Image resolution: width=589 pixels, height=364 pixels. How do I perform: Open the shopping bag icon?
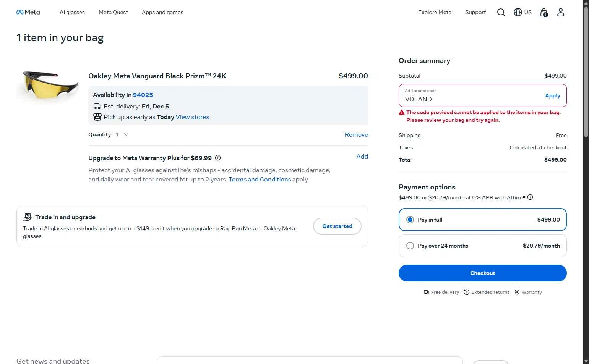coord(544,13)
